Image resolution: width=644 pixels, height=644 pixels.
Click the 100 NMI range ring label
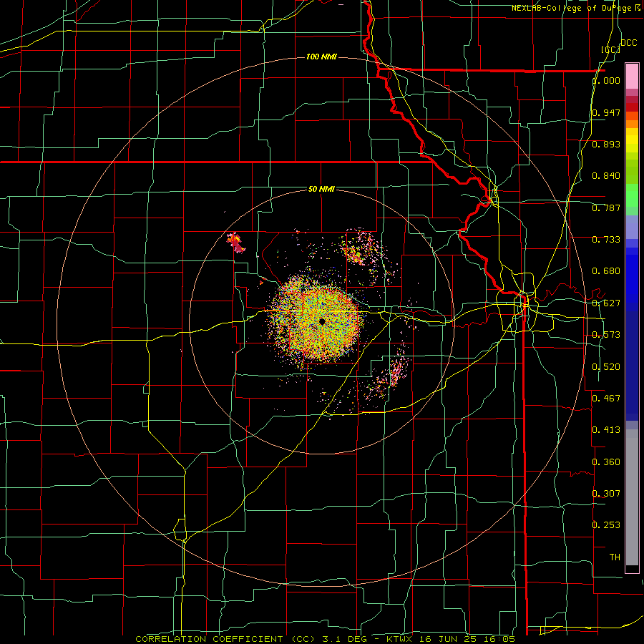point(321,57)
